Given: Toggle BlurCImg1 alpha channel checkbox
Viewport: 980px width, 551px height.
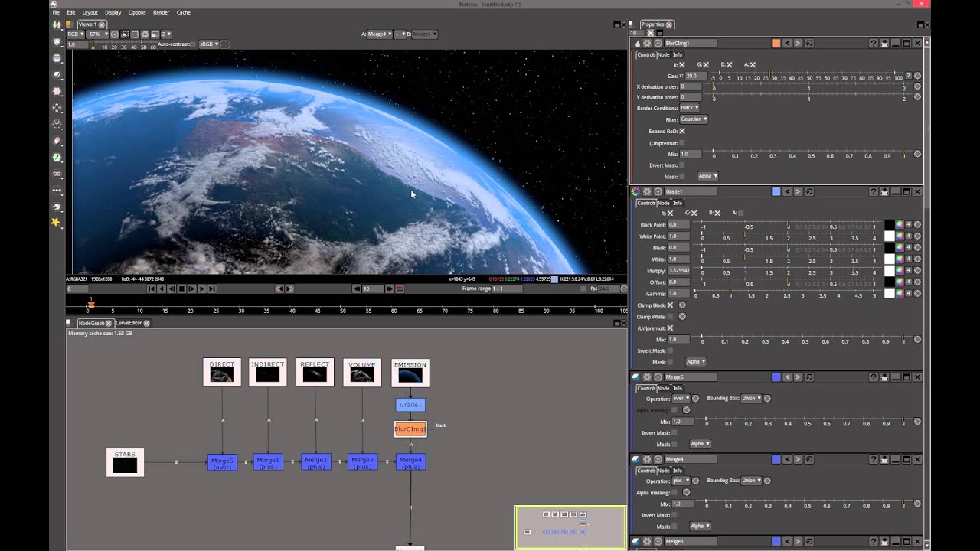Looking at the screenshot, I should 753,65.
